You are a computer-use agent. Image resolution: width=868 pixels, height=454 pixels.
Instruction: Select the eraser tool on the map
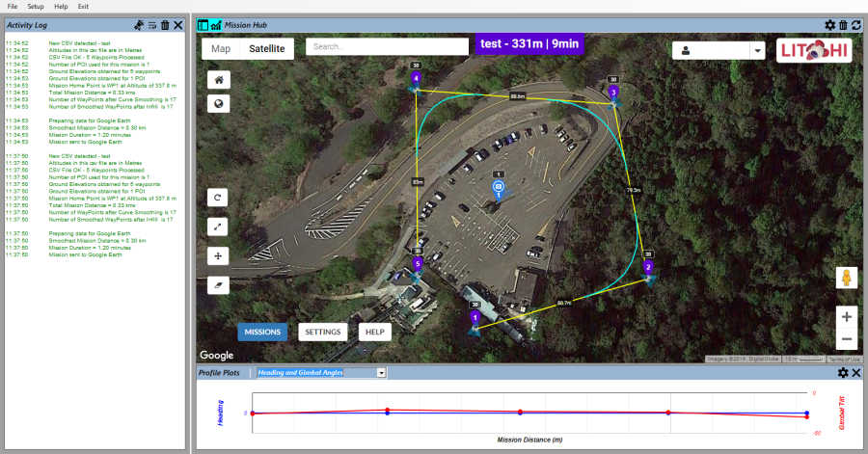coord(219,285)
